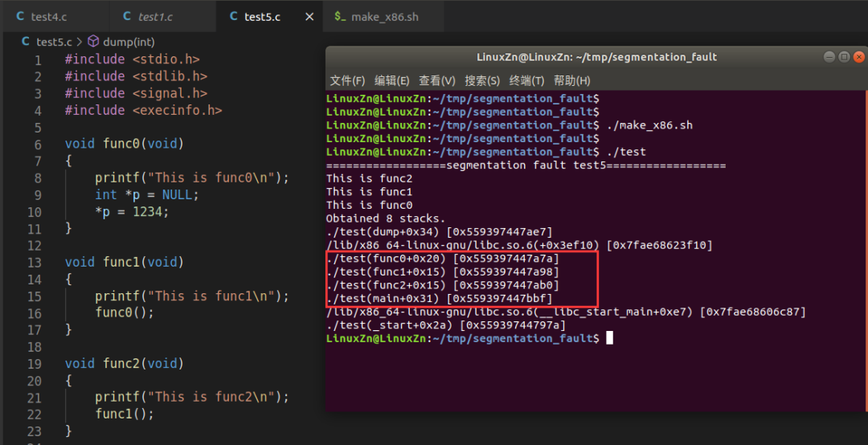The width and height of the screenshot is (868, 445).
Task: Open the 文件(F) terminal menu
Action: coord(347,80)
